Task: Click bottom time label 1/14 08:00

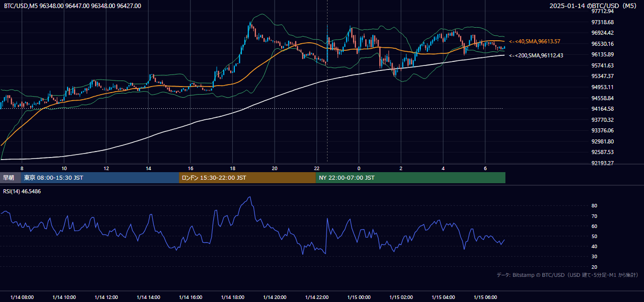Action: pyautogui.click(x=22, y=297)
